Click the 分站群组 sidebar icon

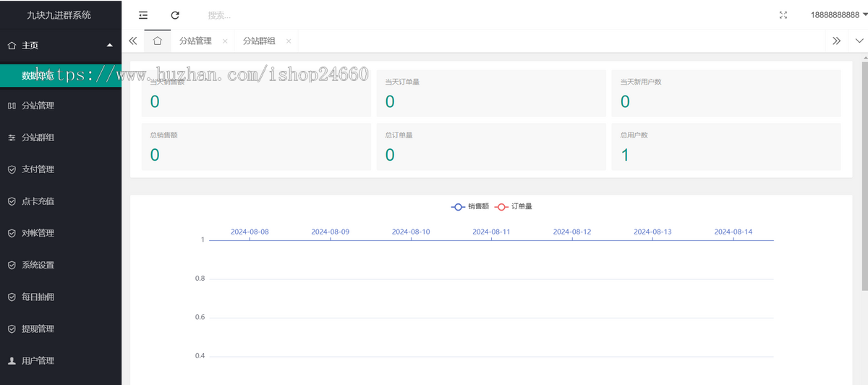point(12,137)
